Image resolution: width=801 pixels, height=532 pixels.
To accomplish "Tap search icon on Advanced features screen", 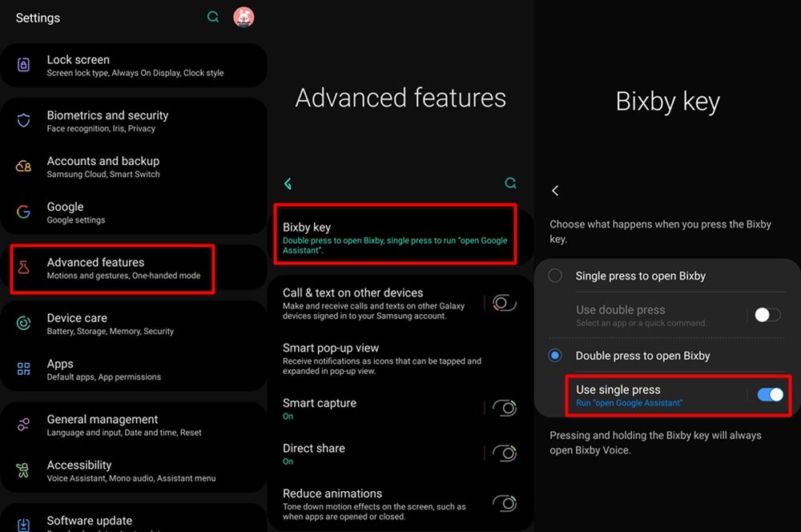I will point(510,183).
